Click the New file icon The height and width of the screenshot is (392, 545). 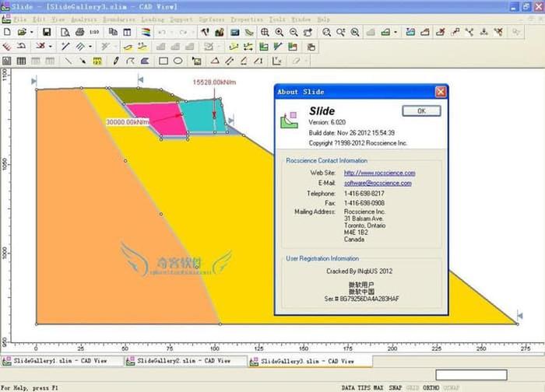point(7,32)
